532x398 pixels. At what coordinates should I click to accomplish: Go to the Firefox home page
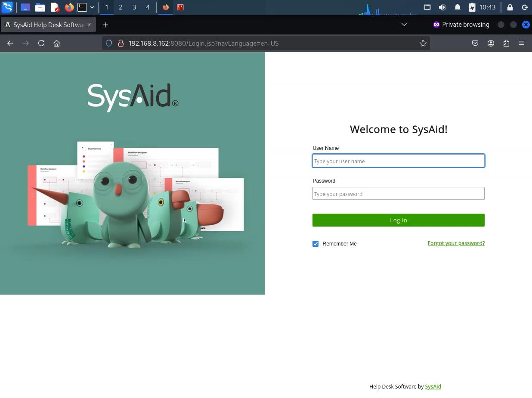56,43
